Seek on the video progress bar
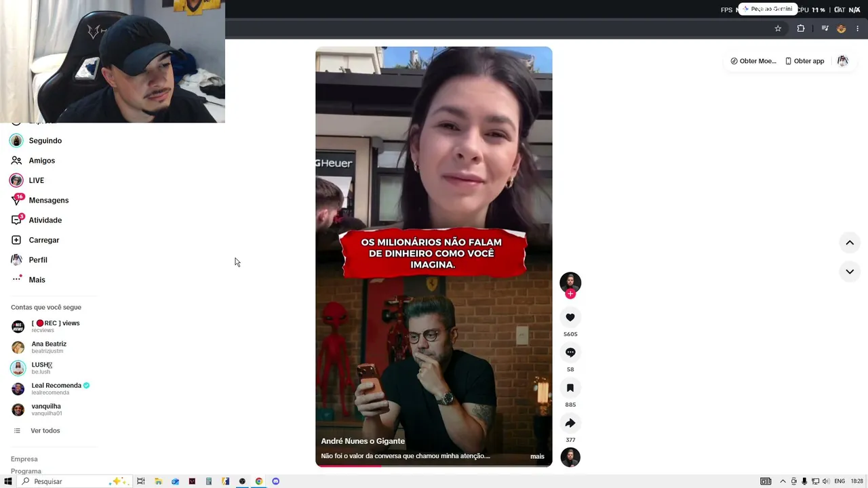The width and height of the screenshot is (868, 488). point(434,466)
